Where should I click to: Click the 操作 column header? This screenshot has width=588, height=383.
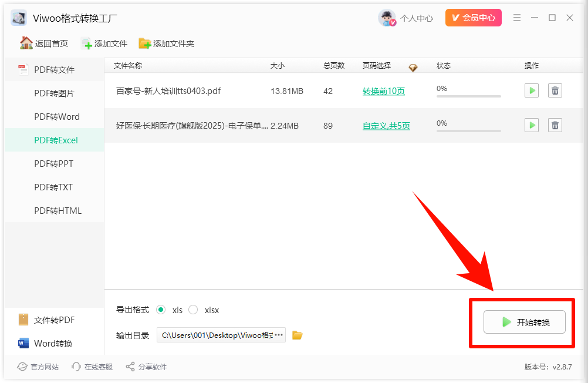pyautogui.click(x=532, y=66)
